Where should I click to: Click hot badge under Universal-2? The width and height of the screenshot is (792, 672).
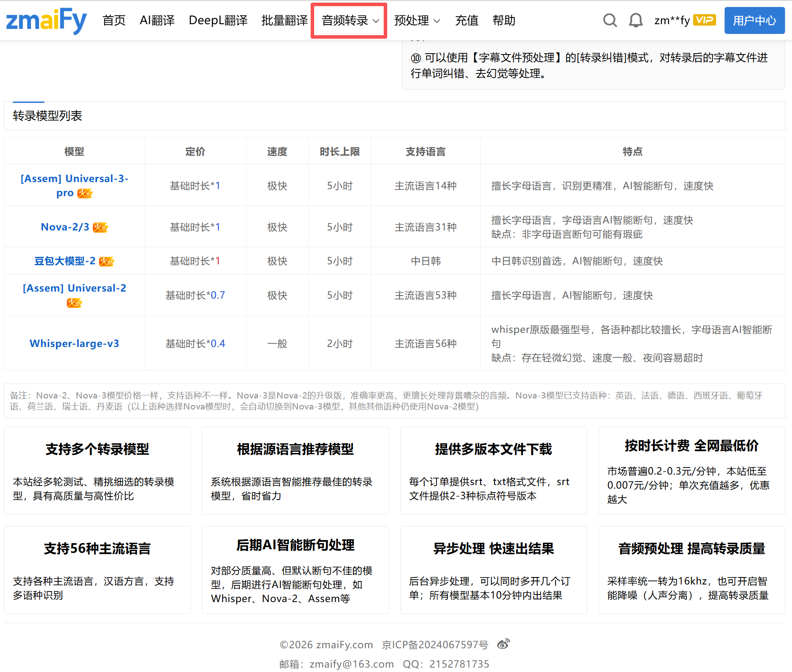(74, 303)
